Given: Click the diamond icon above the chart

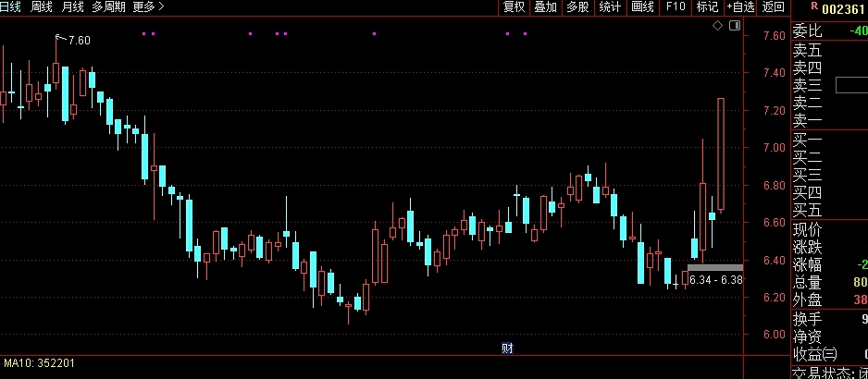Looking at the screenshot, I should point(717,26).
